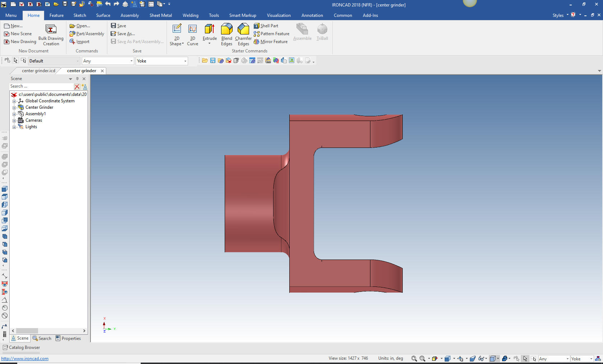
Task: Open the Default style dropdown
Action: click(78, 61)
